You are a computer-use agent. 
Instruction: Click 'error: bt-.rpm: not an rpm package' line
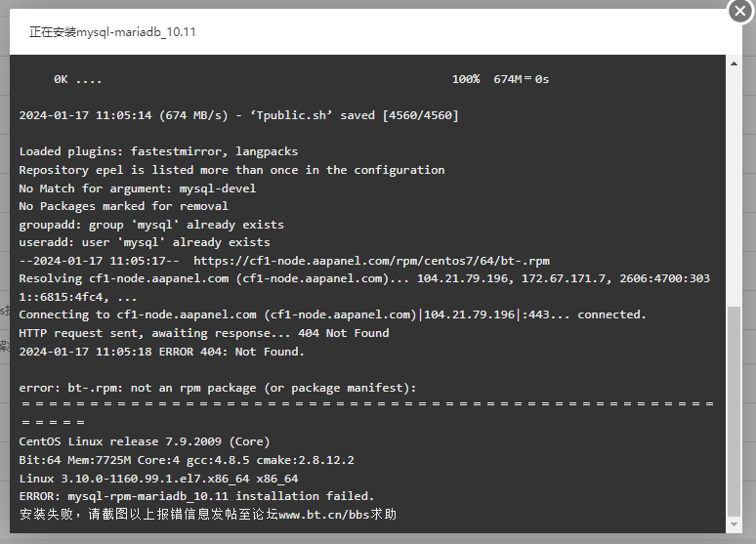pyautogui.click(x=218, y=389)
